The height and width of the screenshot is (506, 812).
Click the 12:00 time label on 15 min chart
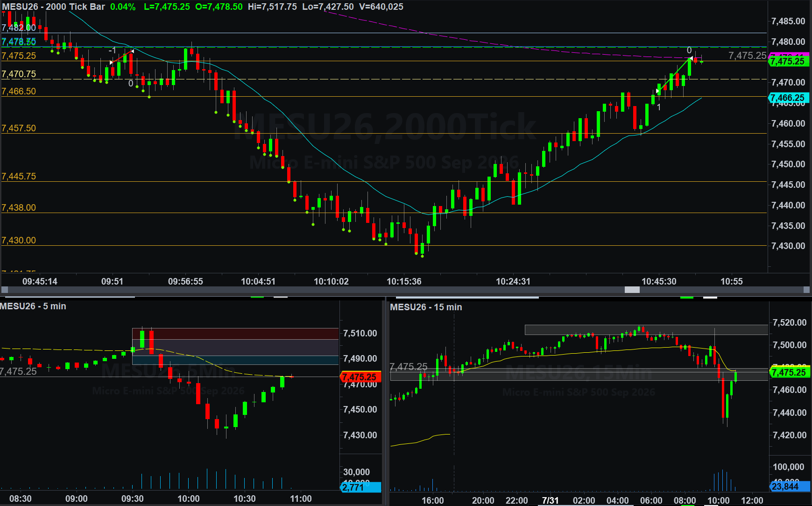[752, 500]
